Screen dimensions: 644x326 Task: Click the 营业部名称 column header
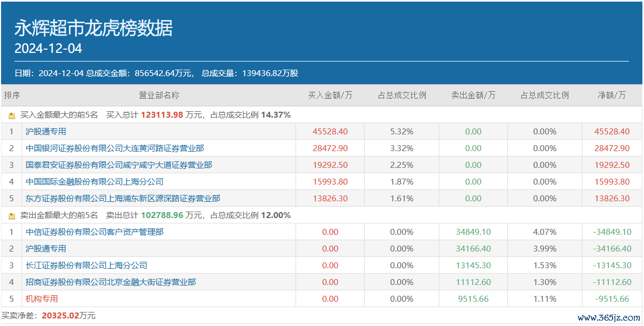point(159,96)
